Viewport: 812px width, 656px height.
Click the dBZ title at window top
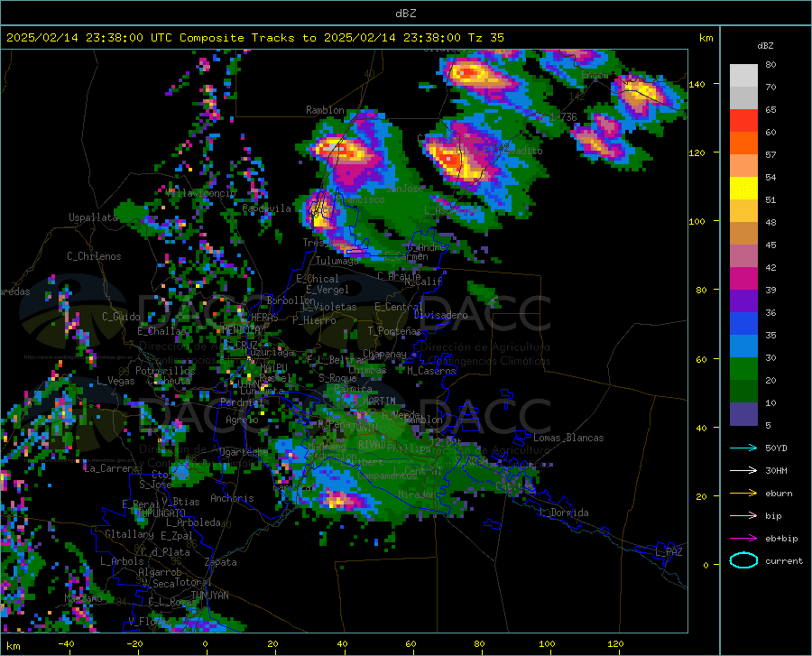405,14
